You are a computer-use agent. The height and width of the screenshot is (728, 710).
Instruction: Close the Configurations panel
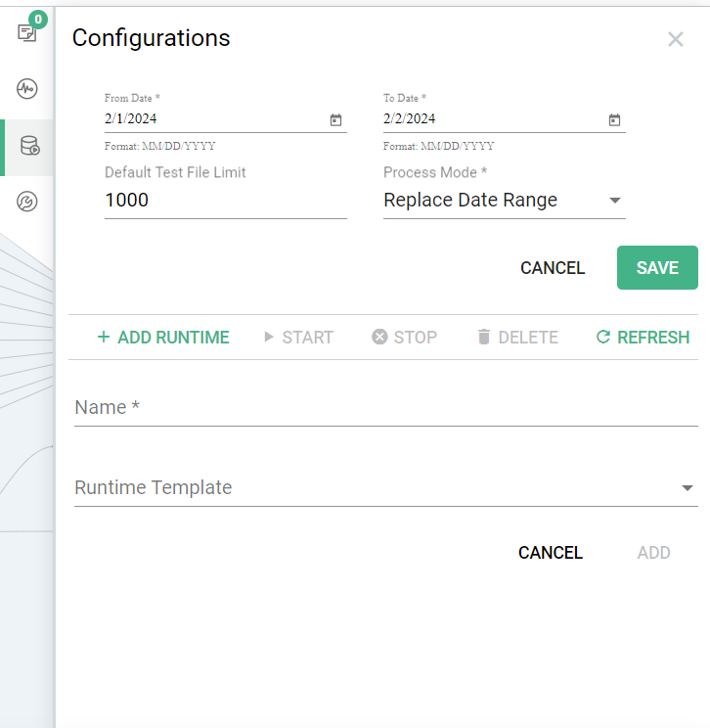click(x=675, y=39)
